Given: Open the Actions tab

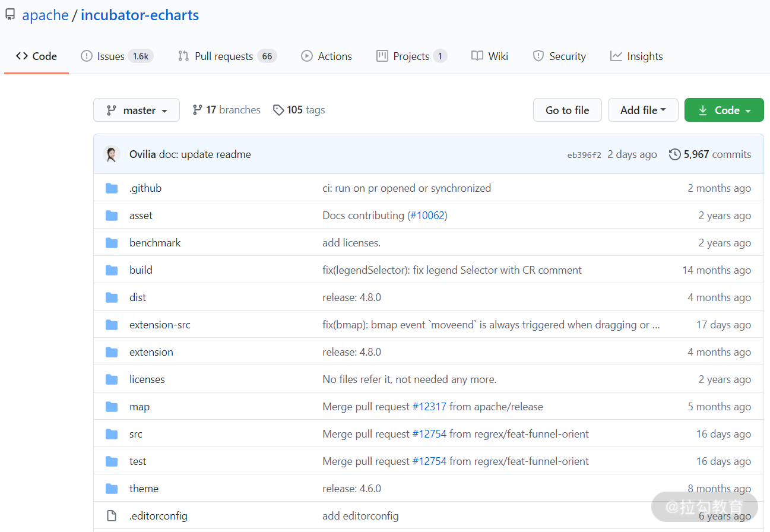Looking at the screenshot, I should [327, 56].
